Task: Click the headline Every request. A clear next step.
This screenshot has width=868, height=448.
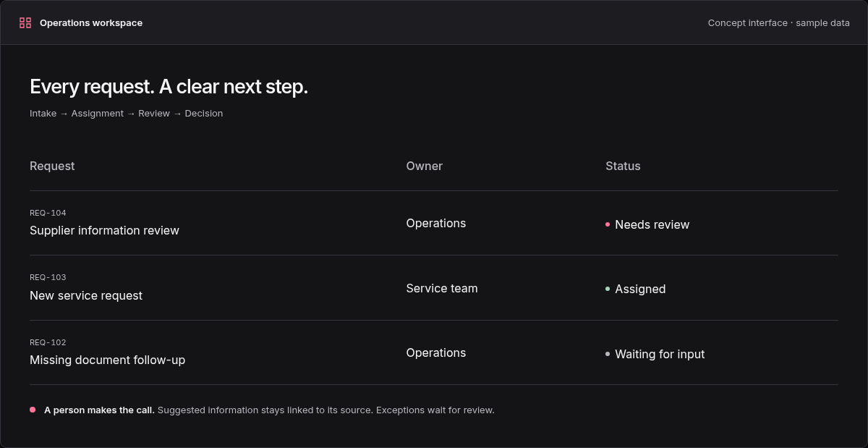Action: pyautogui.click(x=169, y=87)
